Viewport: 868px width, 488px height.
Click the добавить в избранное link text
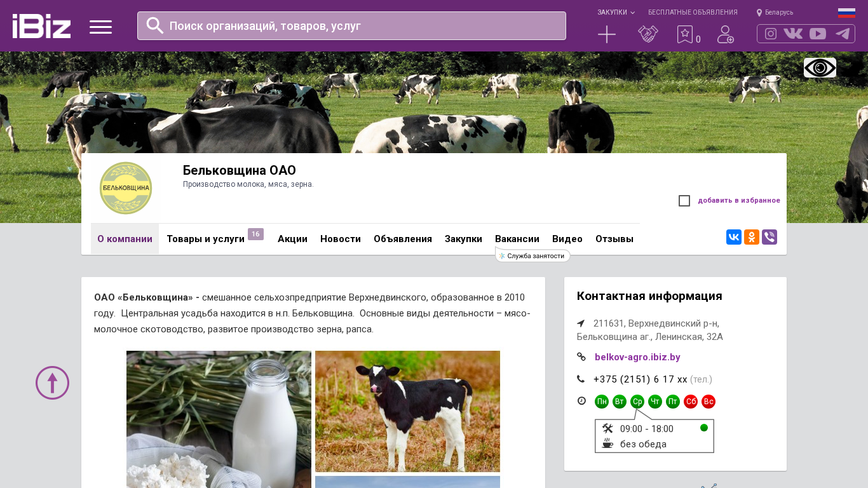pos(739,200)
